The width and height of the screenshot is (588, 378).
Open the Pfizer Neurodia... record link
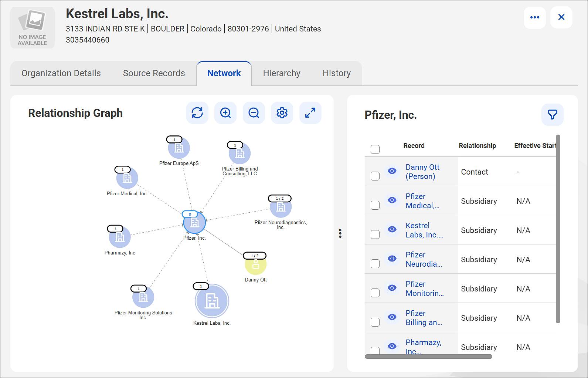click(x=424, y=259)
